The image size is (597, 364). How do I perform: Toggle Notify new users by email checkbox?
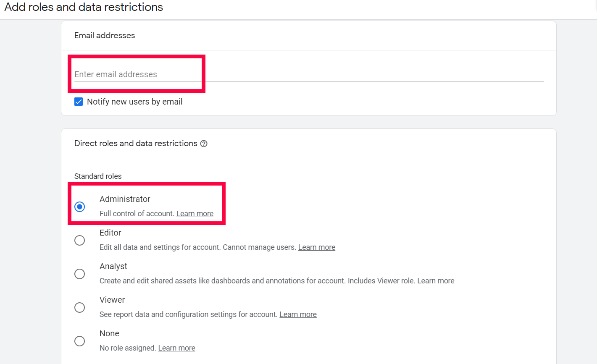79,102
